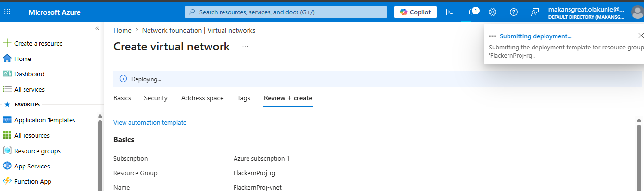The image size is (644, 191).
Task: Click the Copilot button
Action: tap(416, 12)
